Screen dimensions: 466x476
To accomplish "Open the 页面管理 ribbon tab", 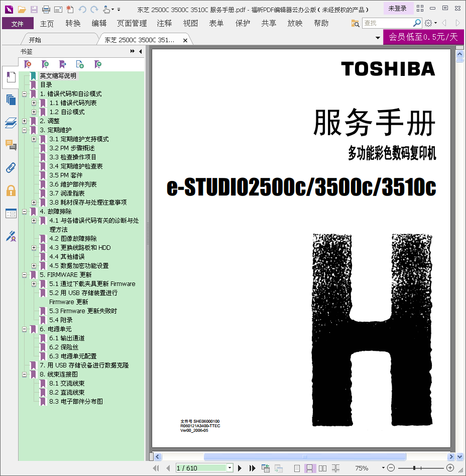I will [132, 24].
